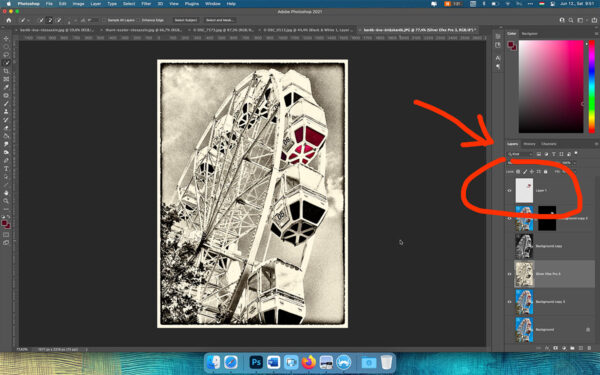
Task: Click the Home icon in options bar
Action: click(x=9, y=20)
